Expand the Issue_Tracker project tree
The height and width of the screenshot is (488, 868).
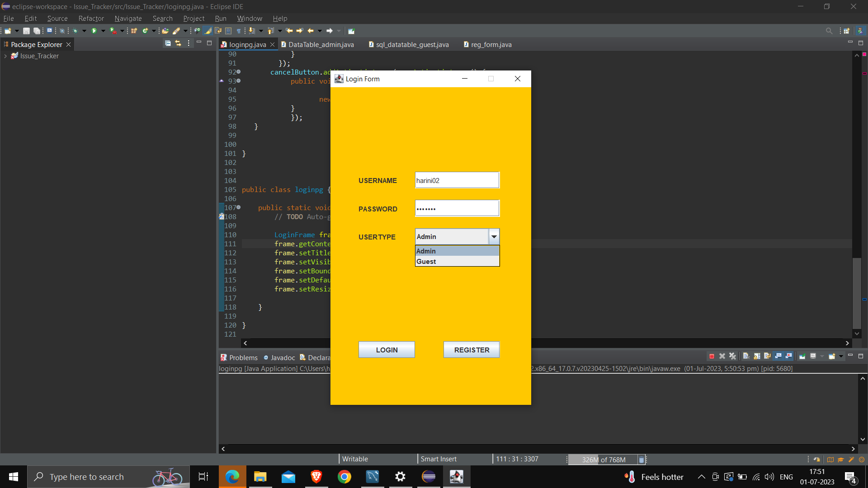point(5,56)
